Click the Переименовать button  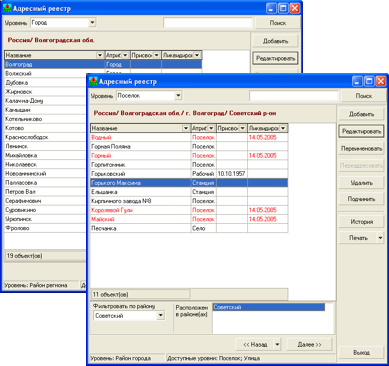click(361, 149)
